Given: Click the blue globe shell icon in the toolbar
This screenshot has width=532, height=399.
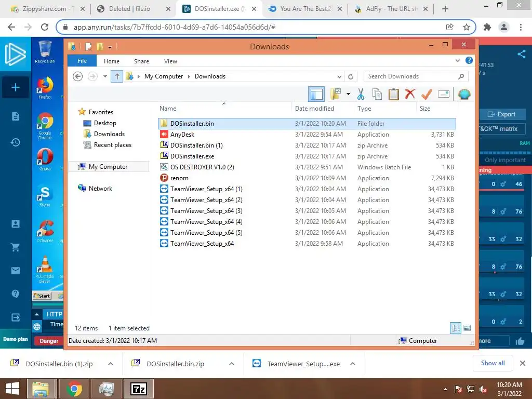Looking at the screenshot, I should (464, 94).
